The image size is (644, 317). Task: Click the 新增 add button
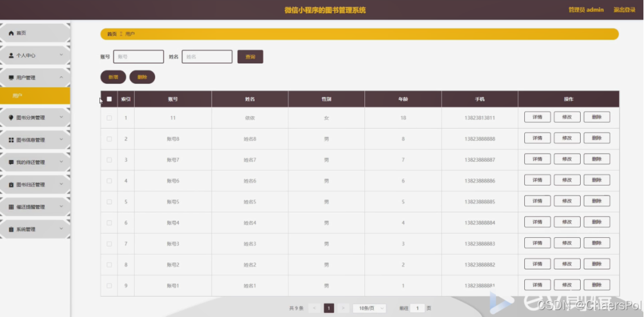click(113, 77)
